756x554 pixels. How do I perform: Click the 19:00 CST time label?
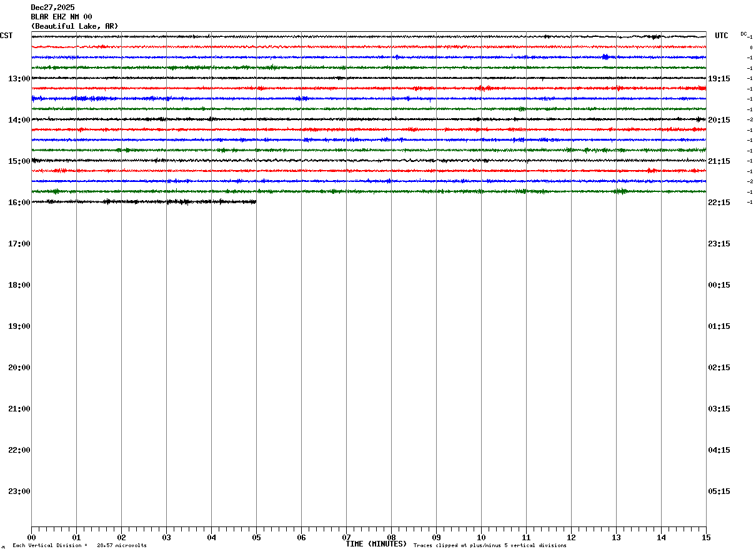[x=19, y=326]
